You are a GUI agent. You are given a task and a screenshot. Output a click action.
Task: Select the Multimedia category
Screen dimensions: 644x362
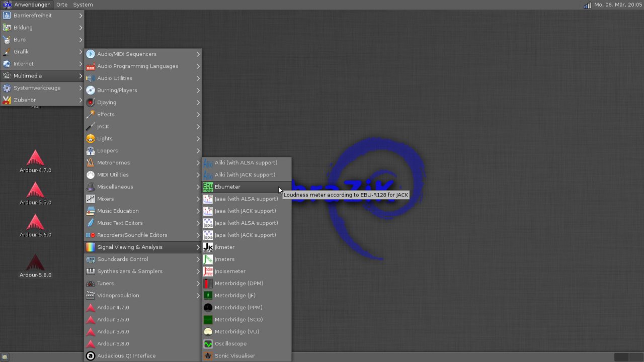pos(42,76)
